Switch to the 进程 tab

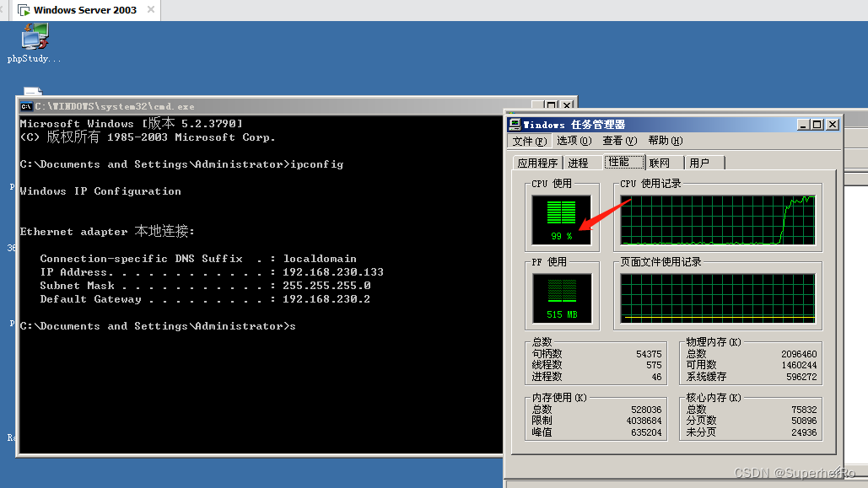582,164
